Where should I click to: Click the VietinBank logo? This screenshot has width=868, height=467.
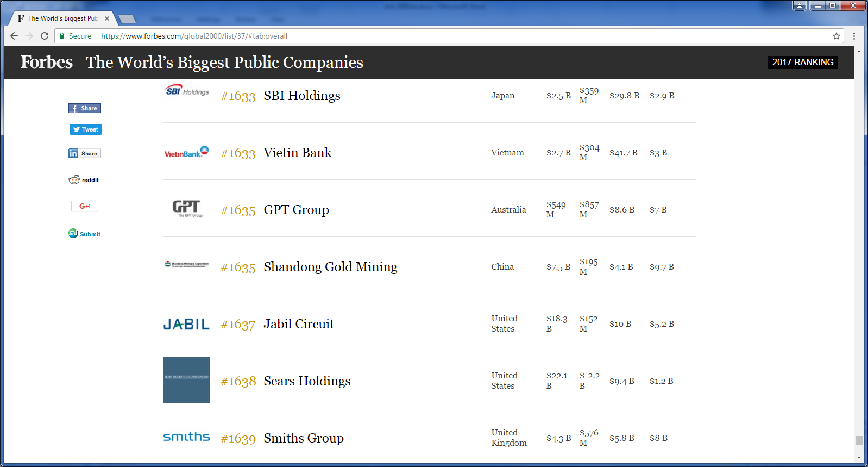186,152
